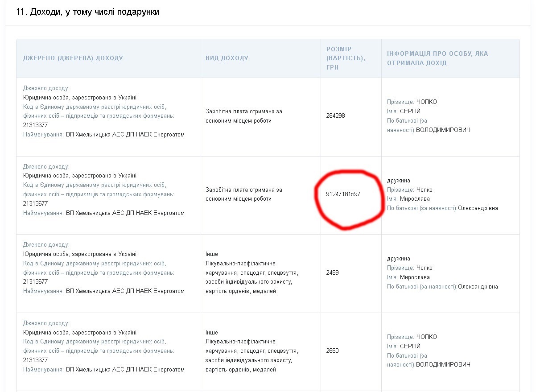Click 'Юридична особа, зареєстрована в Україні' in 284298 row

tap(80, 98)
